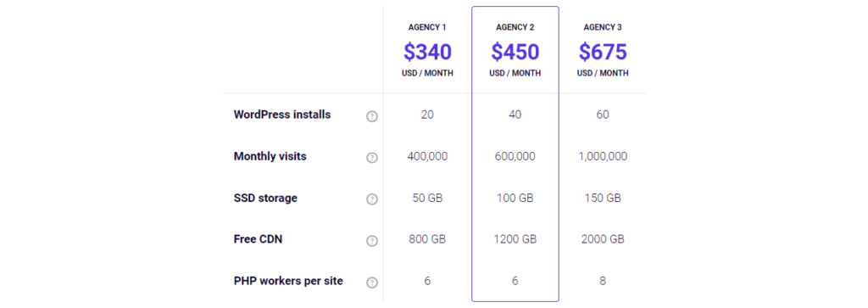Image resolution: width=868 pixels, height=308 pixels.
Task: Click the WordPress installs row label
Action: (x=282, y=115)
